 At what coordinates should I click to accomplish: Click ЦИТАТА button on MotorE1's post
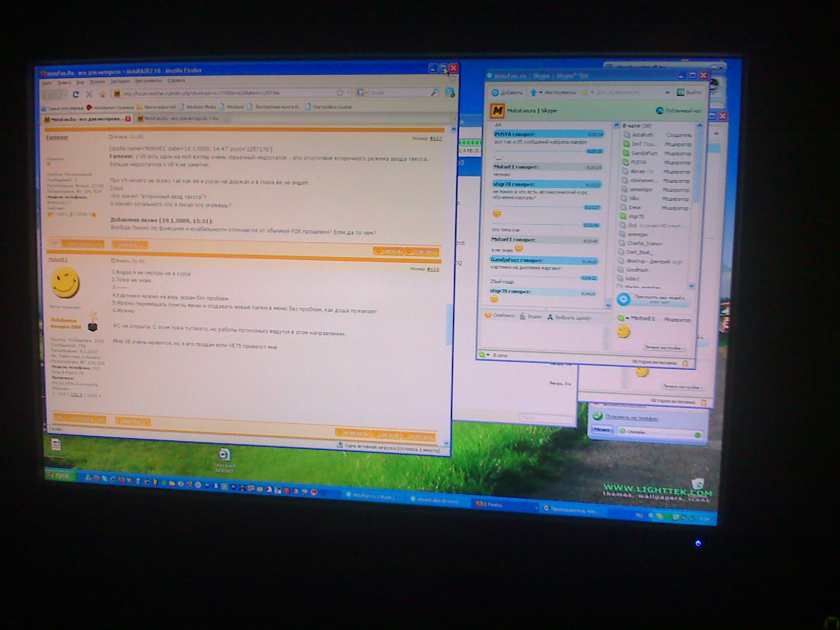[x=386, y=435]
